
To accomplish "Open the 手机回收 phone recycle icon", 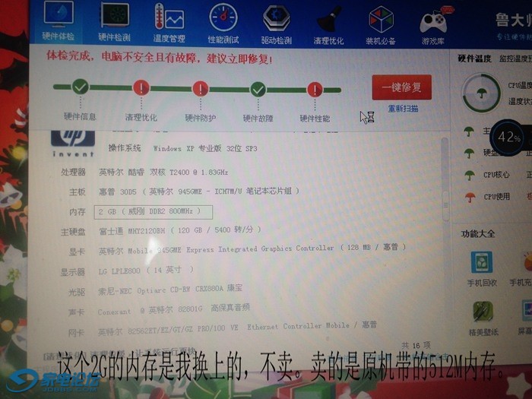I will coord(482,262).
